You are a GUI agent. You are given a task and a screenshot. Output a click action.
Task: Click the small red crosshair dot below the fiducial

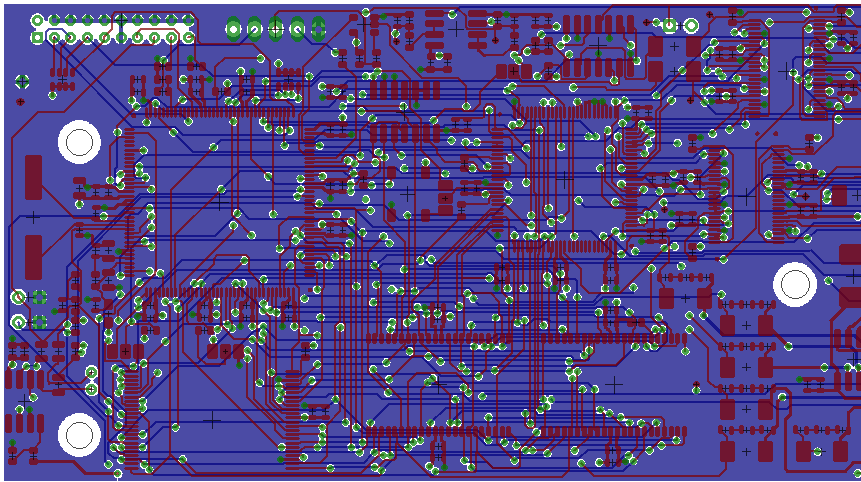click(21, 101)
